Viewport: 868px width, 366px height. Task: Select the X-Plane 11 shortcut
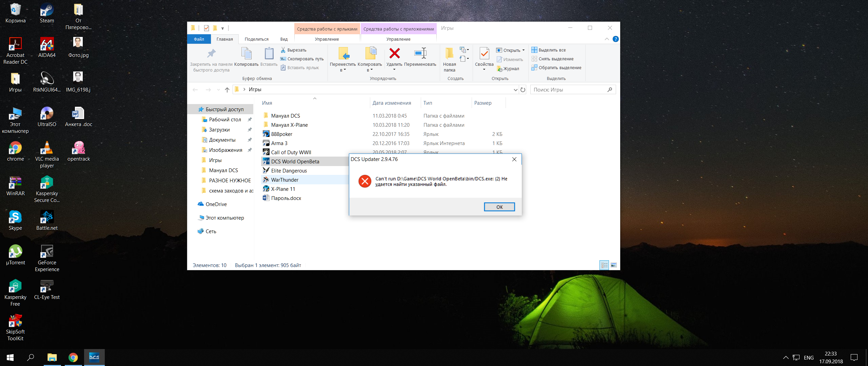click(x=283, y=189)
